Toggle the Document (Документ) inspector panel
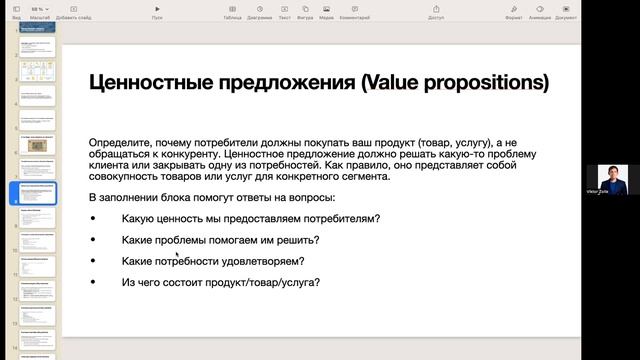This screenshot has width=640, height=360. [x=566, y=9]
